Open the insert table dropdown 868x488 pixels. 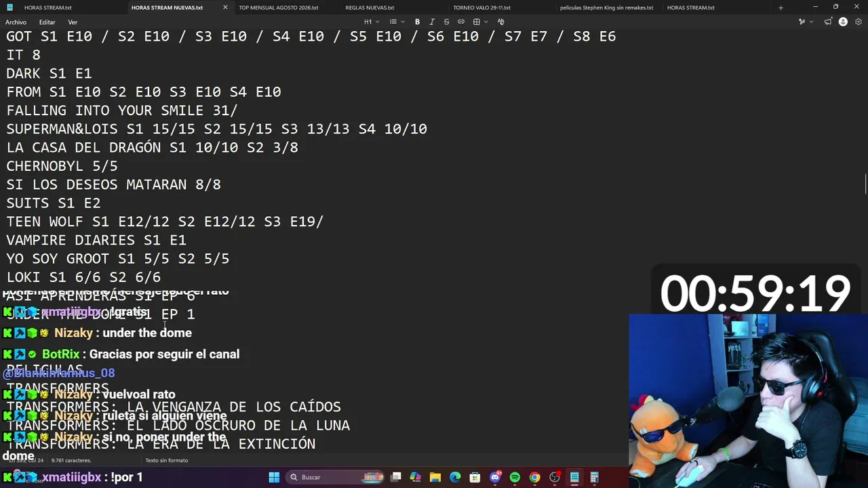[480, 22]
